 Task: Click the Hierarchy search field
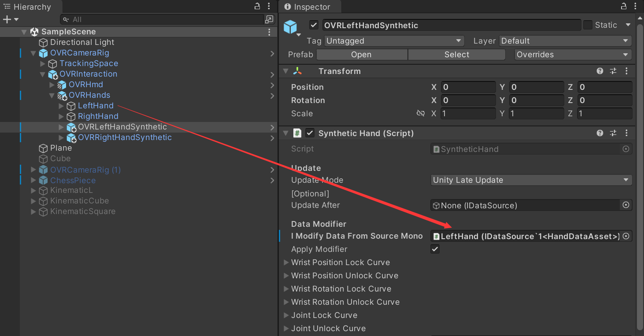[162, 19]
